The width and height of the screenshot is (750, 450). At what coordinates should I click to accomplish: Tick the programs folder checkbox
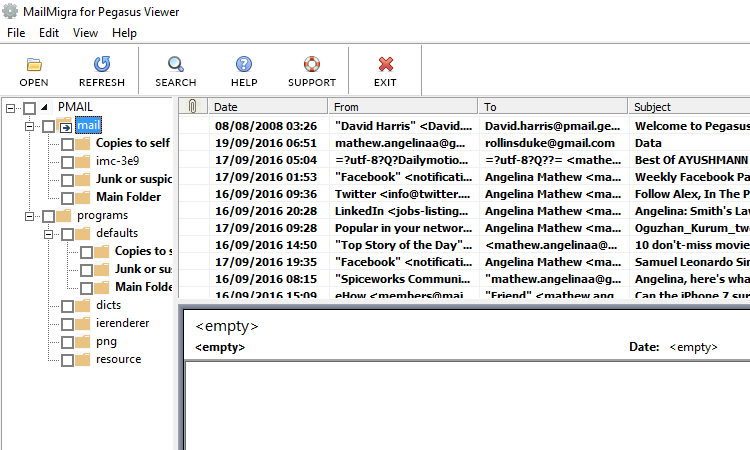(48, 216)
